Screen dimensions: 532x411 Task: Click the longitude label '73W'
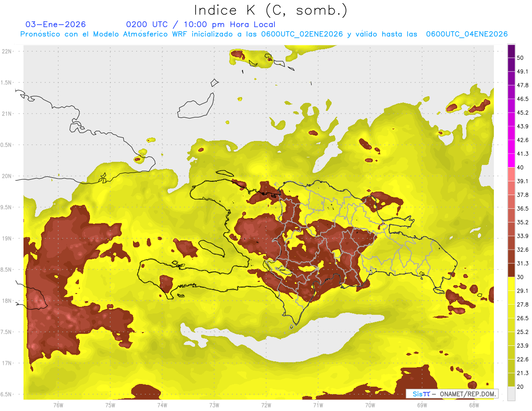214,405
